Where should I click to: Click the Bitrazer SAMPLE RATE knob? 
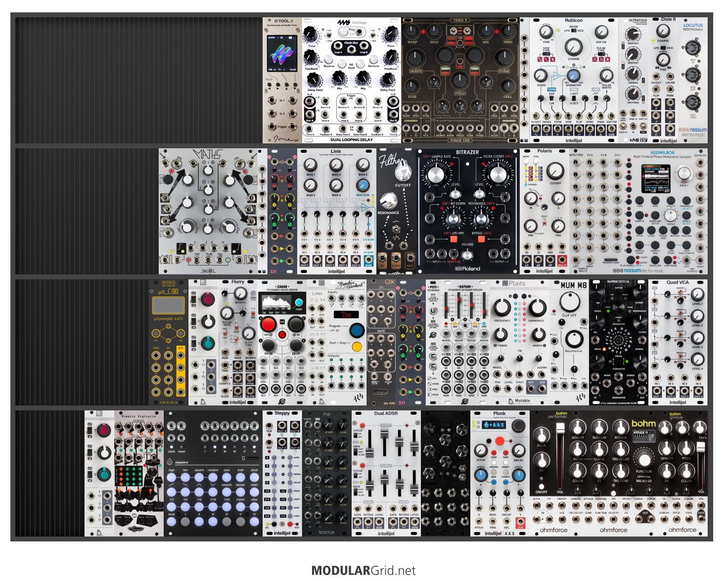(436, 174)
